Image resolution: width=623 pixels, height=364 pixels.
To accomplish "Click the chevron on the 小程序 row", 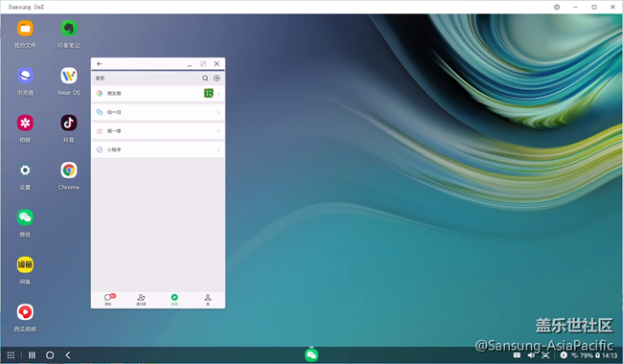I will click(219, 149).
